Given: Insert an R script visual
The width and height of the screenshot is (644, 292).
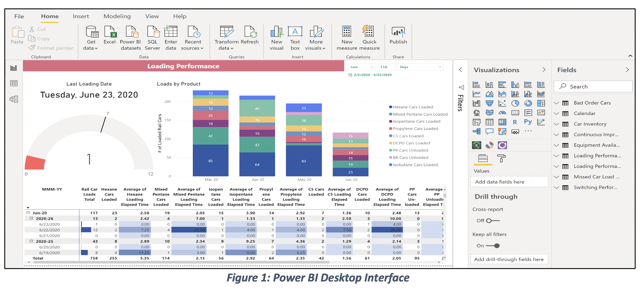Looking at the screenshot, I should coord(515,122).
